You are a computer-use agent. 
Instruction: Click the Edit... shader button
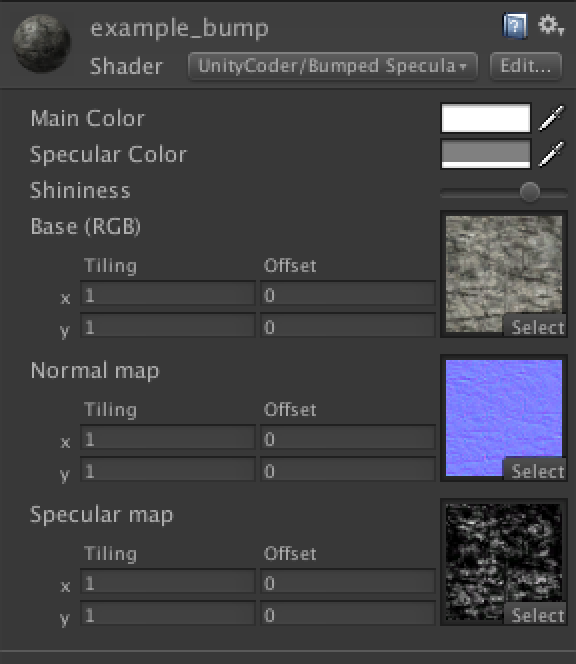click(526, 66)
